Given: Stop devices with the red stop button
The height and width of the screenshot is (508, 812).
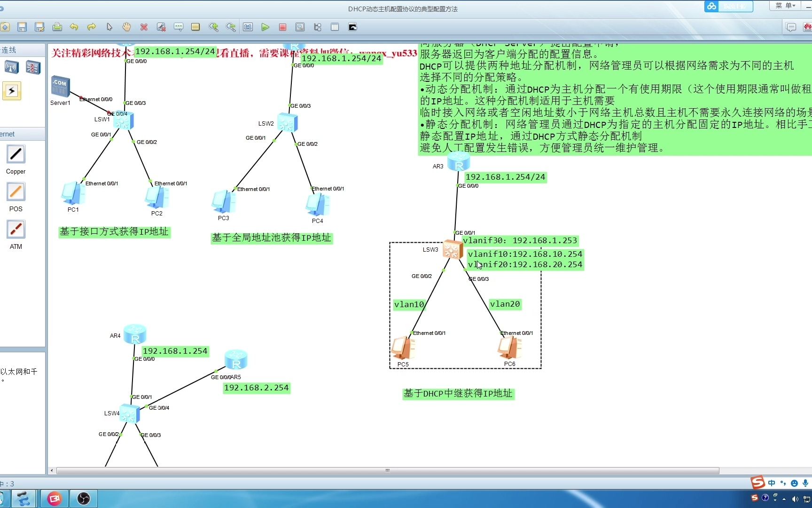Looking at the screenshot, I should coord(282,27).
